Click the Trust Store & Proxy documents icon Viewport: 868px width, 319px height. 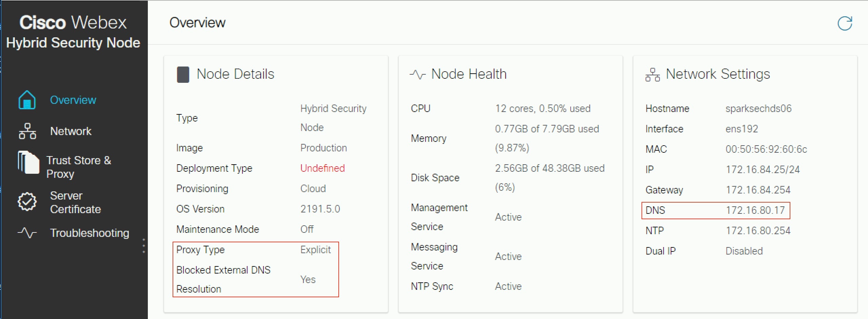(x=28, y=162)
